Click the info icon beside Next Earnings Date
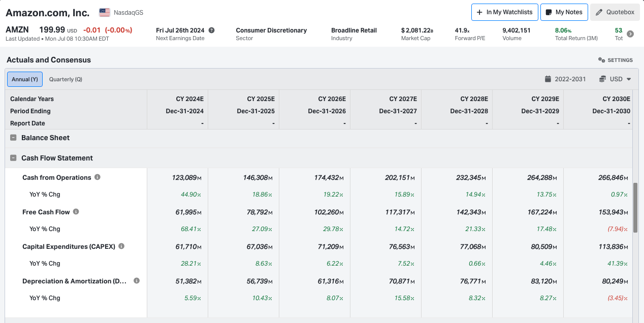The image size is (644, 323). click(x=211, y=30)
